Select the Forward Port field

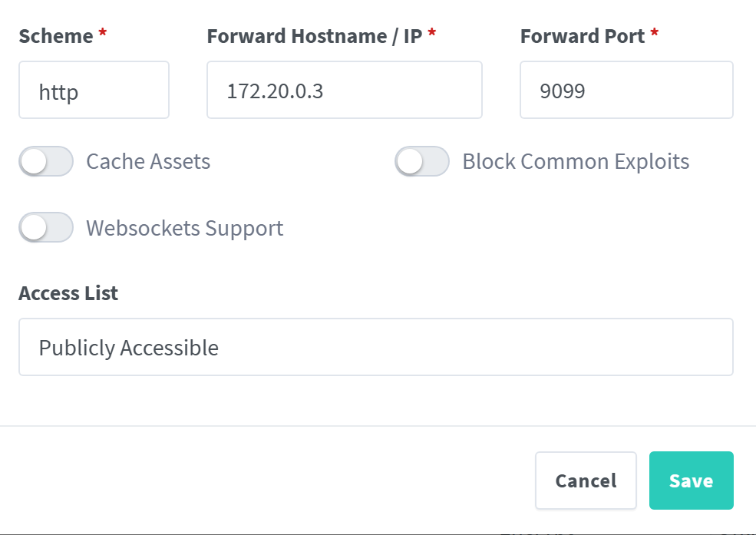coord(626,90)
